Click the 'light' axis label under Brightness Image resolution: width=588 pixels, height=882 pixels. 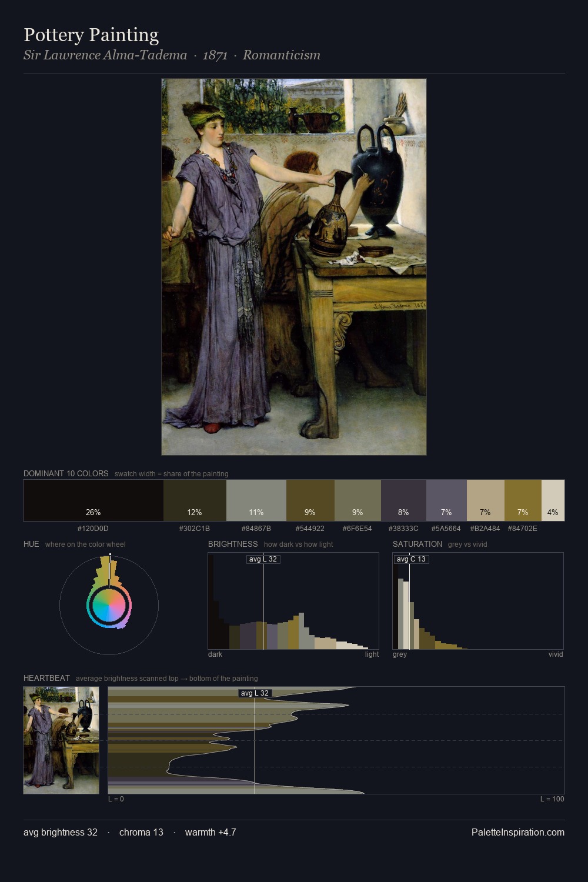tap(372, 654)
